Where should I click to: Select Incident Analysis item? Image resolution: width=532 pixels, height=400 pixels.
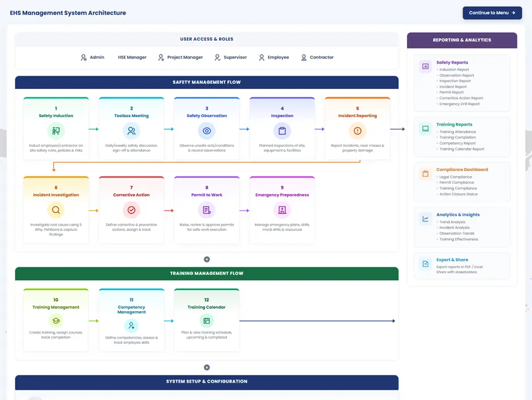point(454,227)
